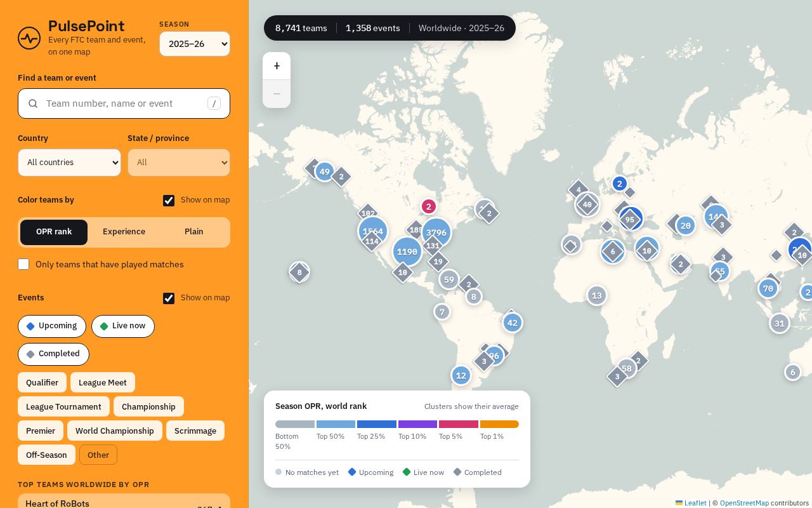Open the 42 team cluster marker

(x=513, y=323)
